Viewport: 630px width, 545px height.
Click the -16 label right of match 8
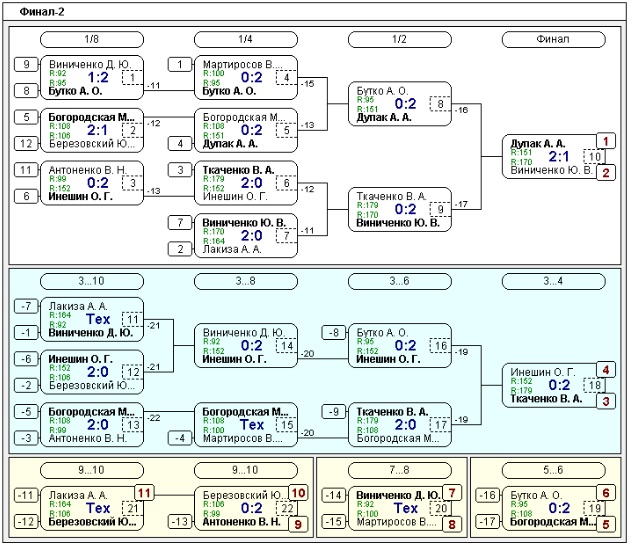pyautogui.click(x=461, y=110)
